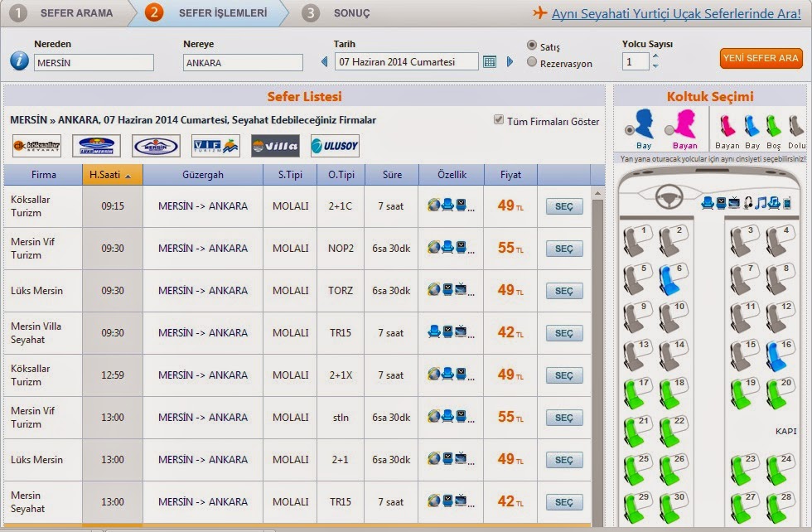Sort trip list by H.Saati column
Screen dimensions: 812x532
pyautogui.click(x=113, y=175)
